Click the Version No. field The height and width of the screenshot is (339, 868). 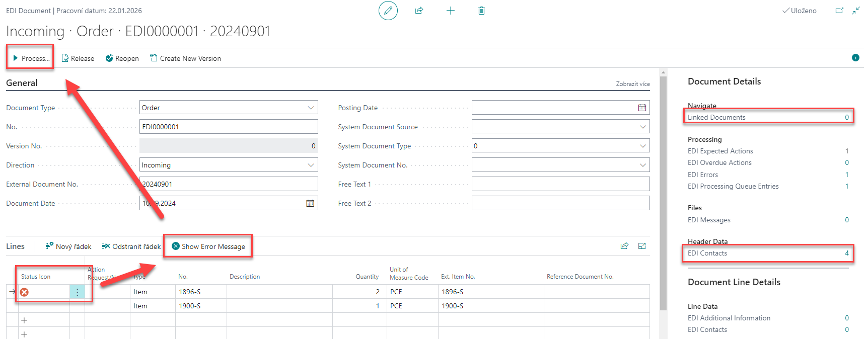[229, 146]
